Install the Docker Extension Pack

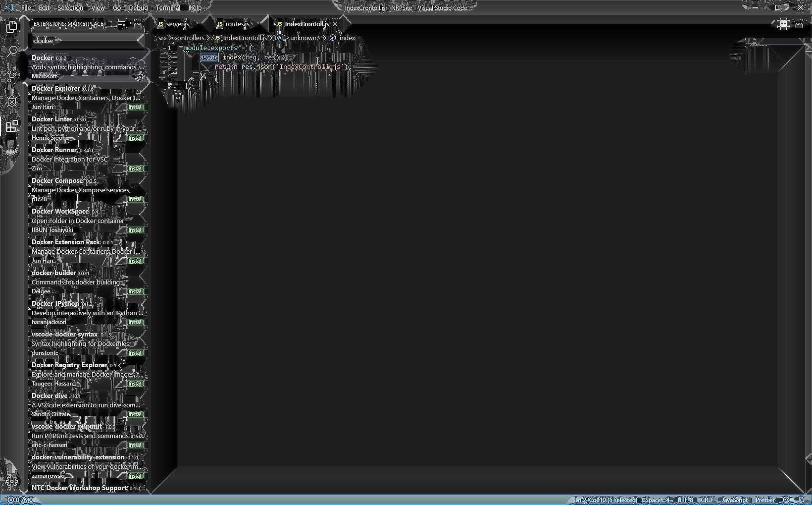click(x=135, y=261)
